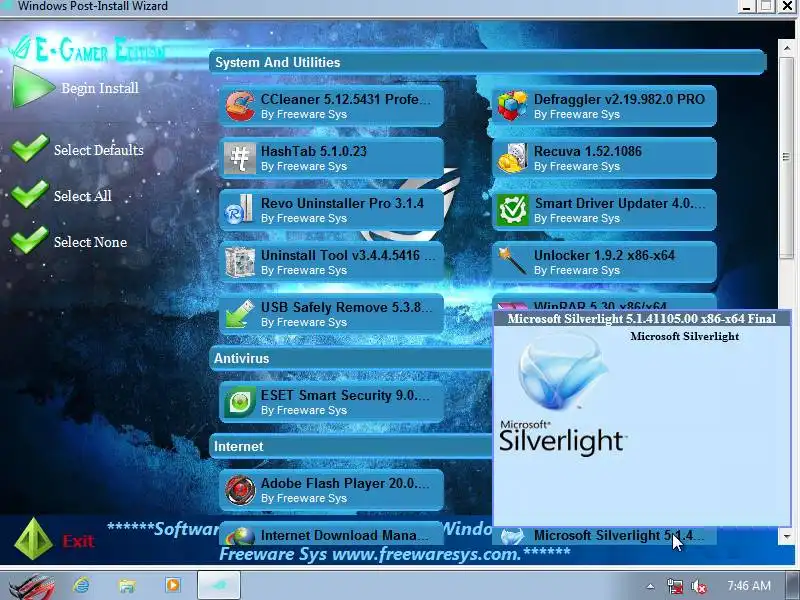Select CCleaner 5.12.5431 Professional entry
Viewport: 800px width, 600px height.
click(332, 106)
